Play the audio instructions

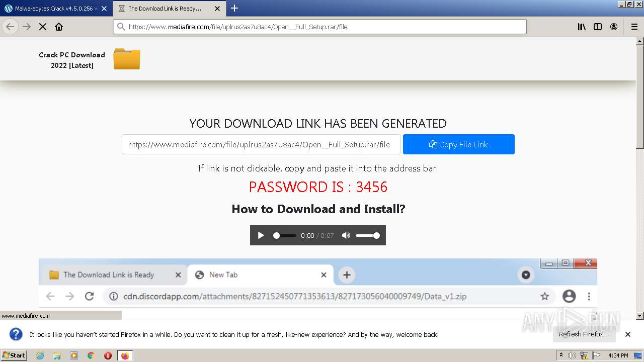tap(261, 235)
